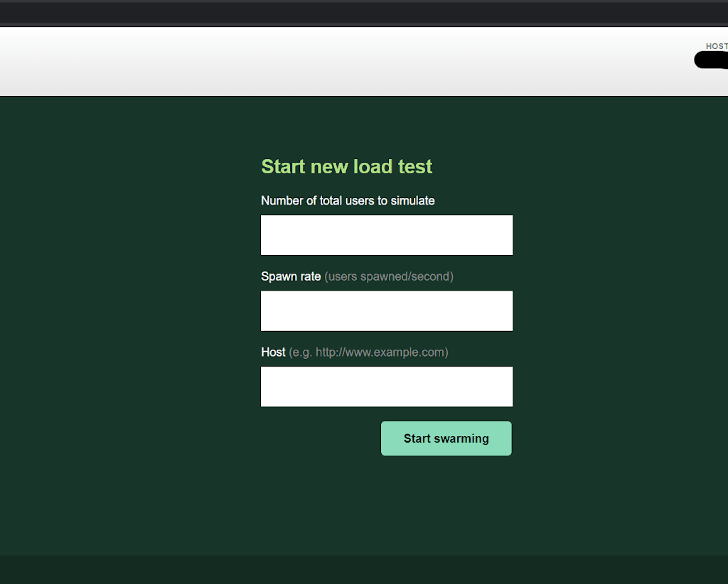Click the Number of total users input field
The image size is (728, 584).
click(386, 235)
